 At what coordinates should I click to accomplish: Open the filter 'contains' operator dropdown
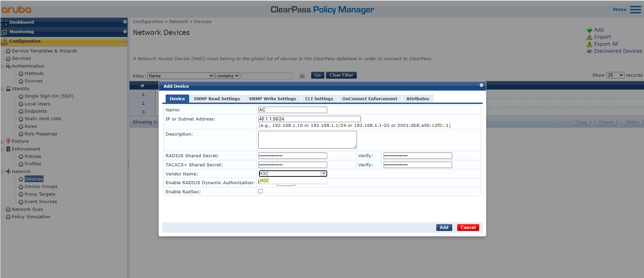pos(227,76)
